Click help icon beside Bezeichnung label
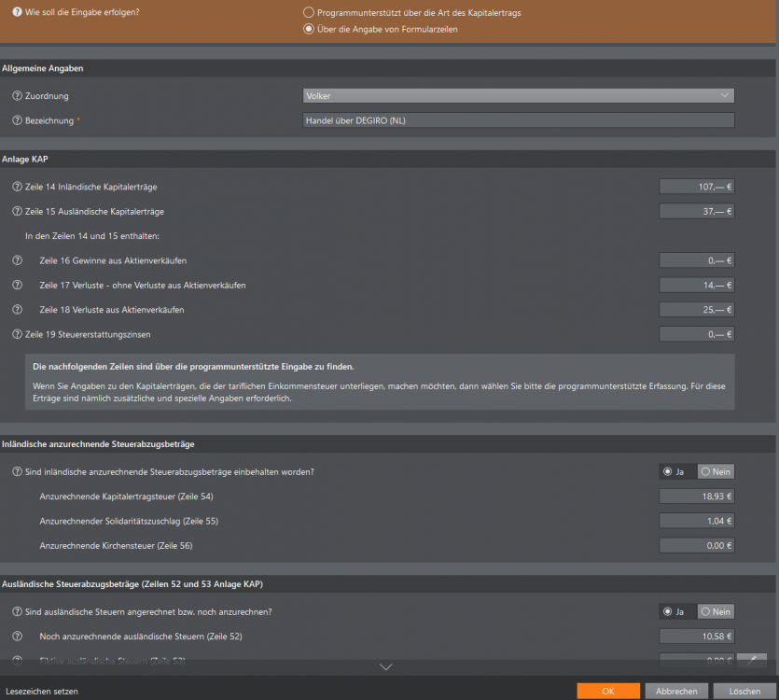Image resolution: width=779 pixels, height=700 pixels. click(x=18, y=120)
